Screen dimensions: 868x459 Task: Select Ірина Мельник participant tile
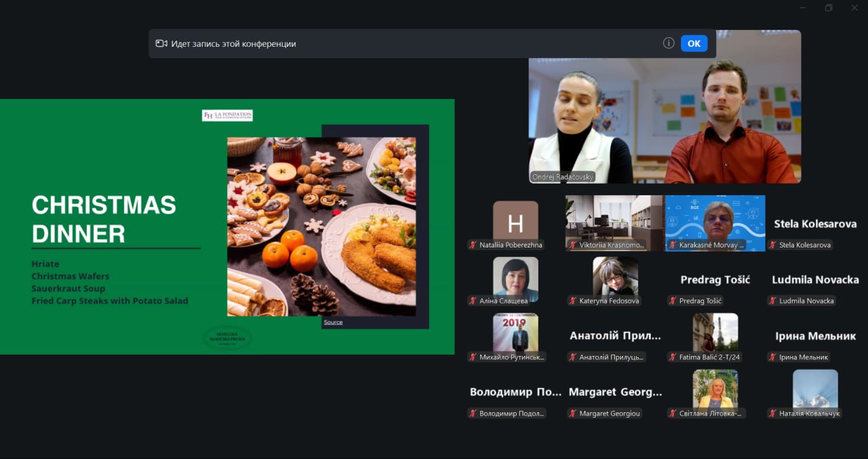coord(815,336)
